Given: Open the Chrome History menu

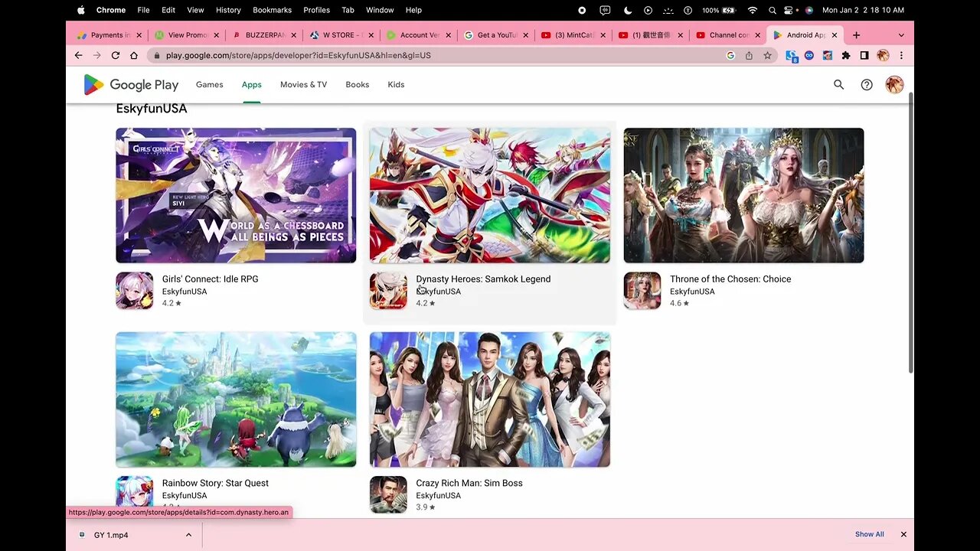Looking at the screenshot, I should (x=228, y=10).
